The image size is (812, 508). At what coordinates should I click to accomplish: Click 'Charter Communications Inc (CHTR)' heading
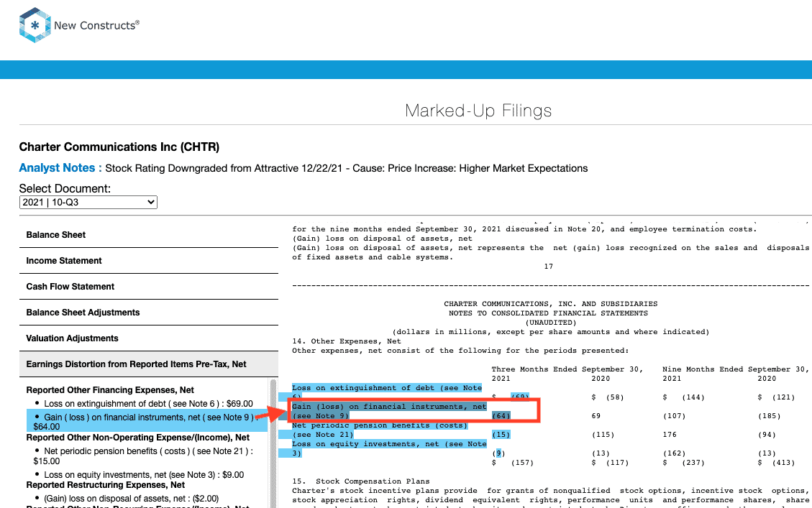(x=119, y=147)
